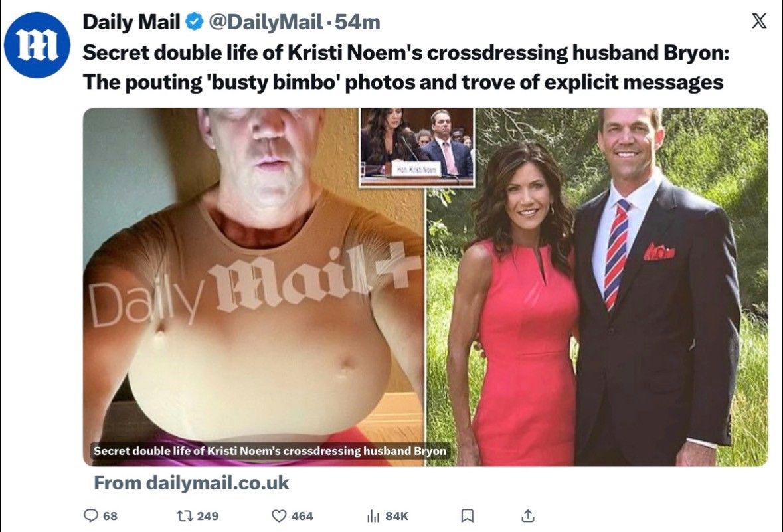783x532 pixels.
Task: Like the post with the heart
Action: click(x=279, y=515)
